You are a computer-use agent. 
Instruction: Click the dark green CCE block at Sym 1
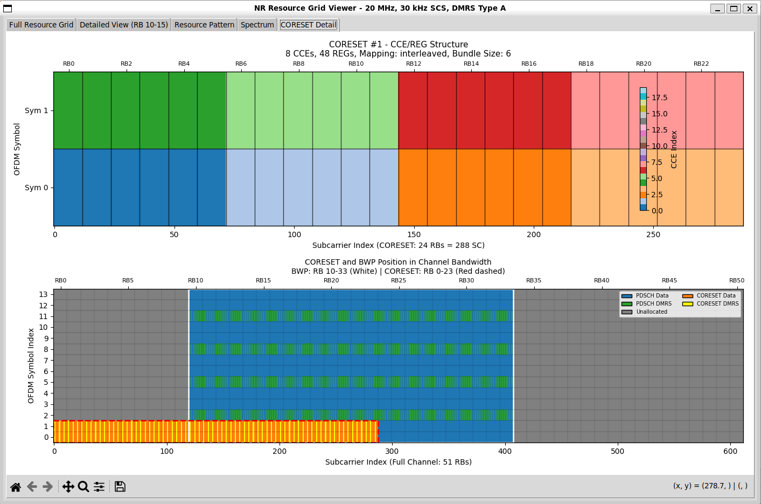pyautogui.click(x=140, y=110)
